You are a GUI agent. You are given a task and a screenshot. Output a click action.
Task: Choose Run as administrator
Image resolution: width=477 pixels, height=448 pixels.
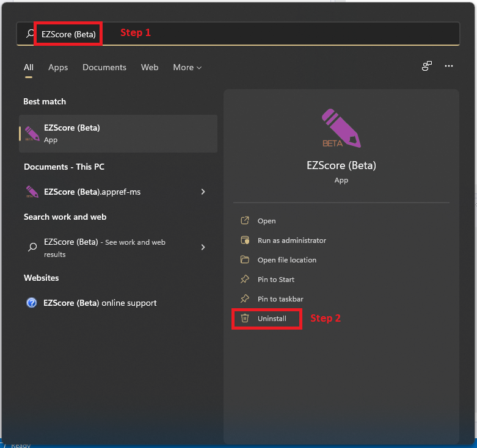[x=291, y=240]
